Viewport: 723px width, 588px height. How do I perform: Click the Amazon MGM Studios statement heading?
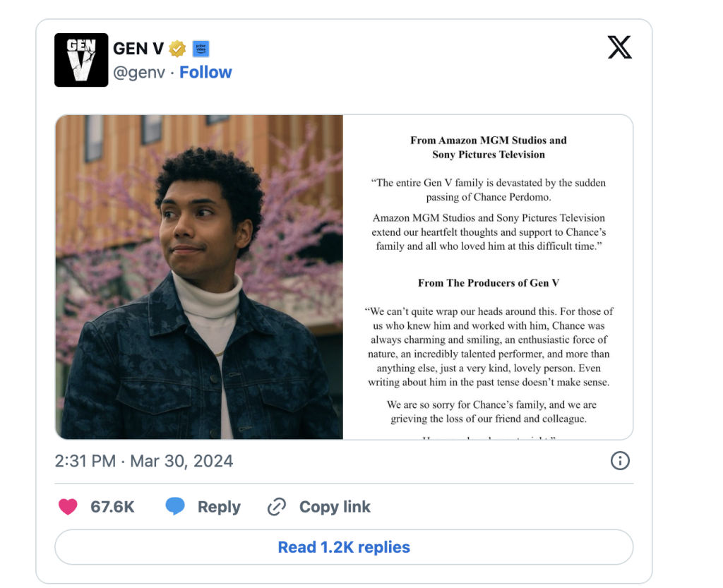[489, 147]
